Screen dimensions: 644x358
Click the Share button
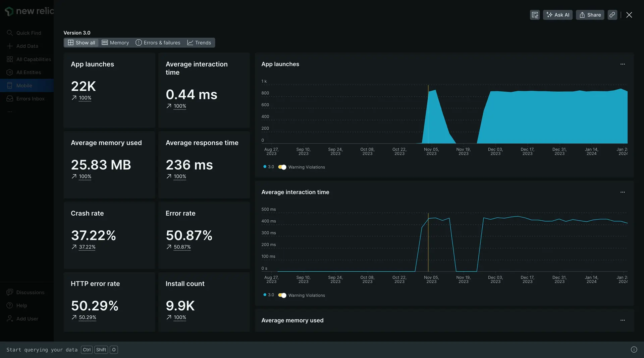click(590, 15)
